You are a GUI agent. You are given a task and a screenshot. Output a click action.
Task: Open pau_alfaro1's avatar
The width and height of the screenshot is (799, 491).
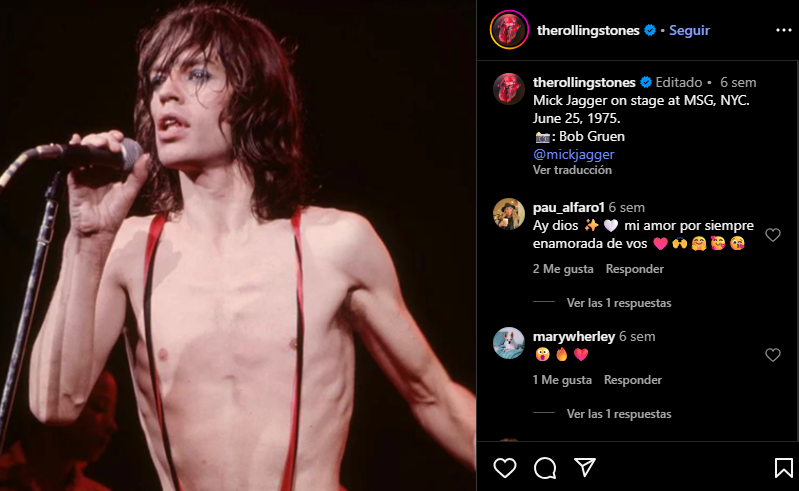[509, 215]
